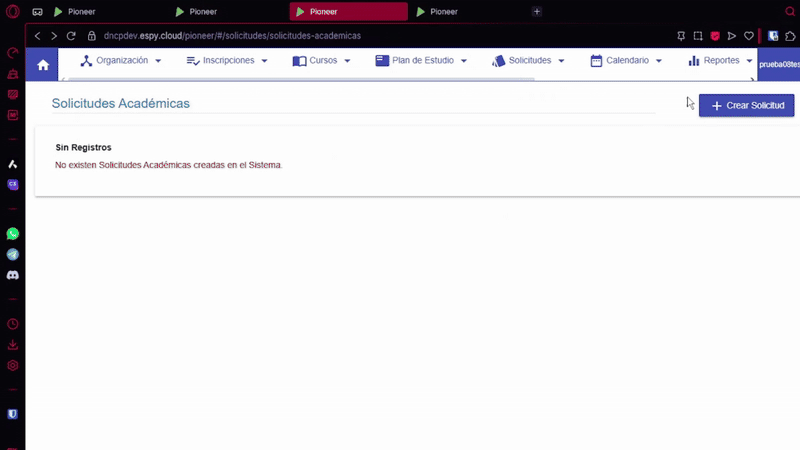
Task: Open Telegram from the browser sidebar
Action: [13, 255]
